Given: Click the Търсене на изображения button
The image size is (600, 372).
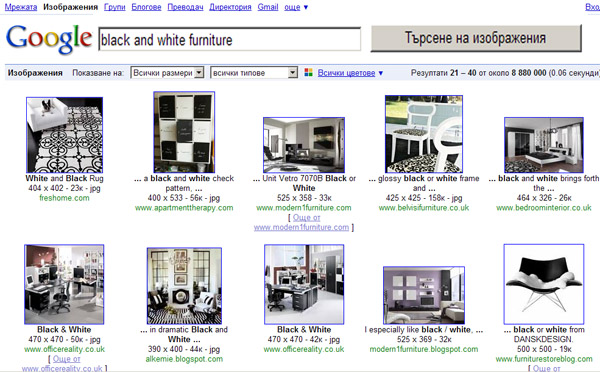Looking at the screenshot, I should 476,38.
